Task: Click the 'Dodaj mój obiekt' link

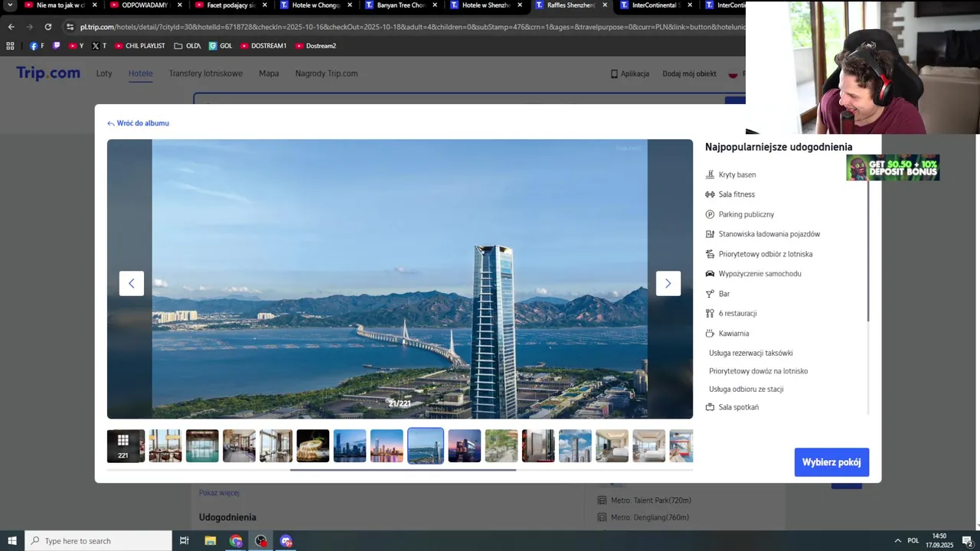Action: [689, 73]
